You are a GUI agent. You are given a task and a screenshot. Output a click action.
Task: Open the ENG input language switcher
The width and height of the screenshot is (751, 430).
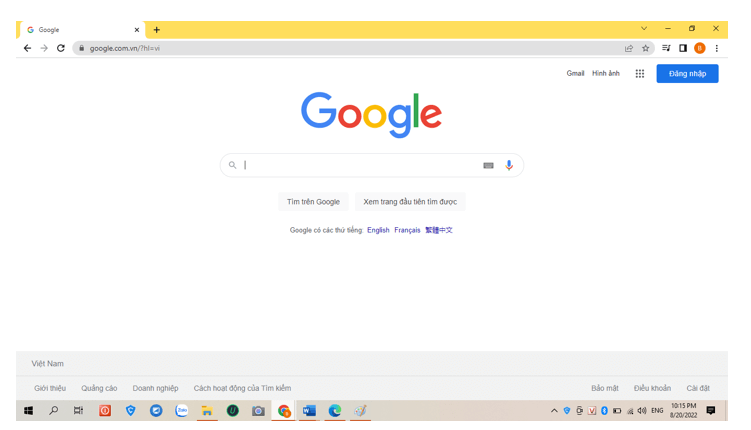point(658,411)
